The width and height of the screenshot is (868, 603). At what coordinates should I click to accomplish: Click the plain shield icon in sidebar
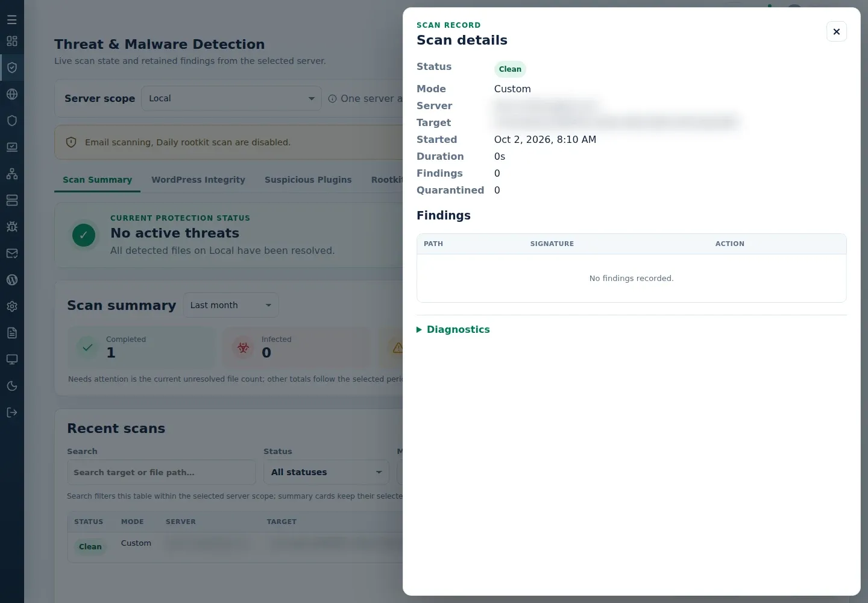tap(12, 121)
